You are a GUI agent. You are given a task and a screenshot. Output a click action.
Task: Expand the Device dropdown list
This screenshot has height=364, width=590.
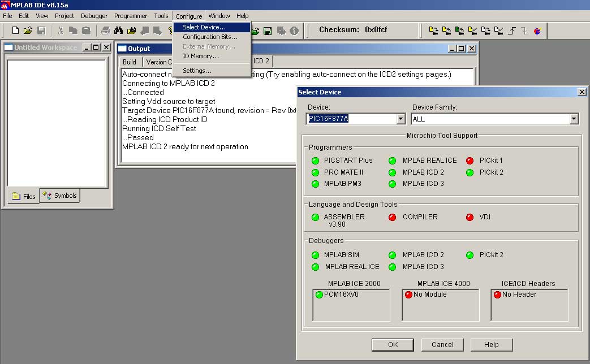click(400, 119)
